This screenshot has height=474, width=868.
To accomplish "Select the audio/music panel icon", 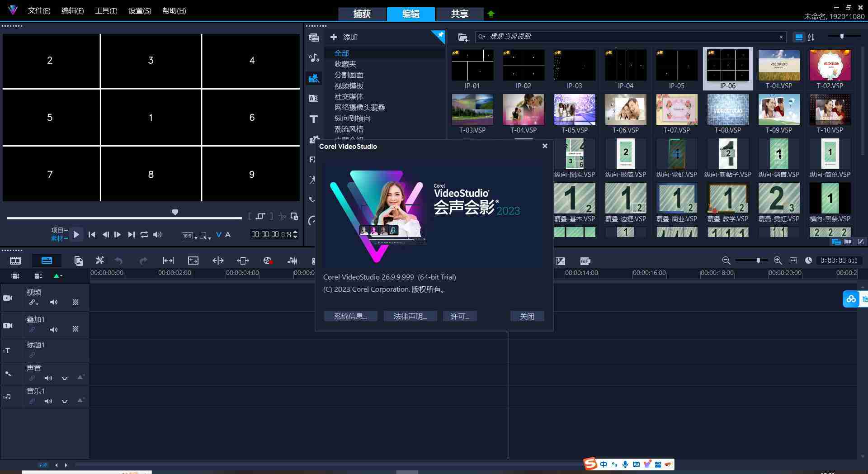I will click(x=313, y=57).
